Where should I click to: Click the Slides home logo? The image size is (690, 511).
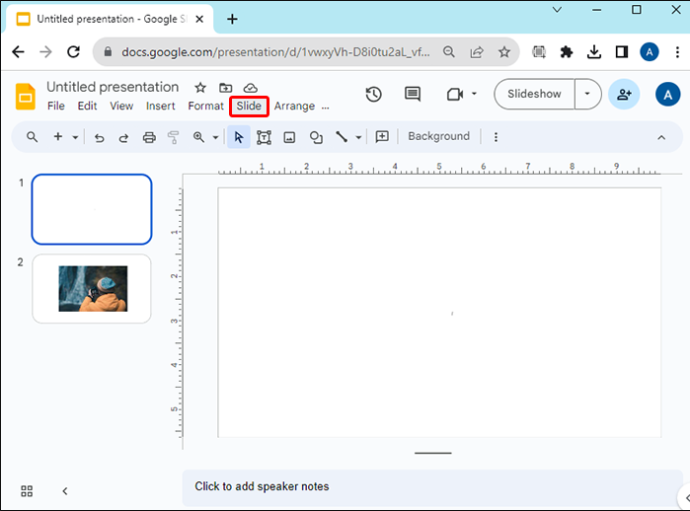point(26,96)
